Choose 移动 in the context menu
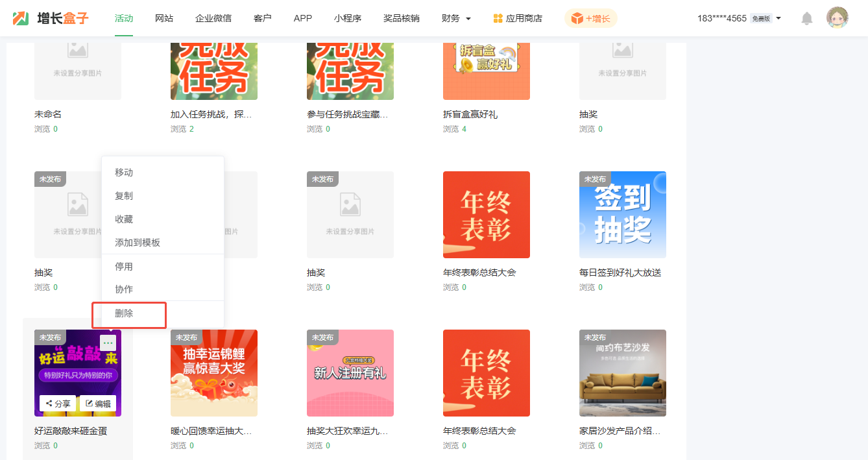868x460 pixels. click(x=163, y=173)
